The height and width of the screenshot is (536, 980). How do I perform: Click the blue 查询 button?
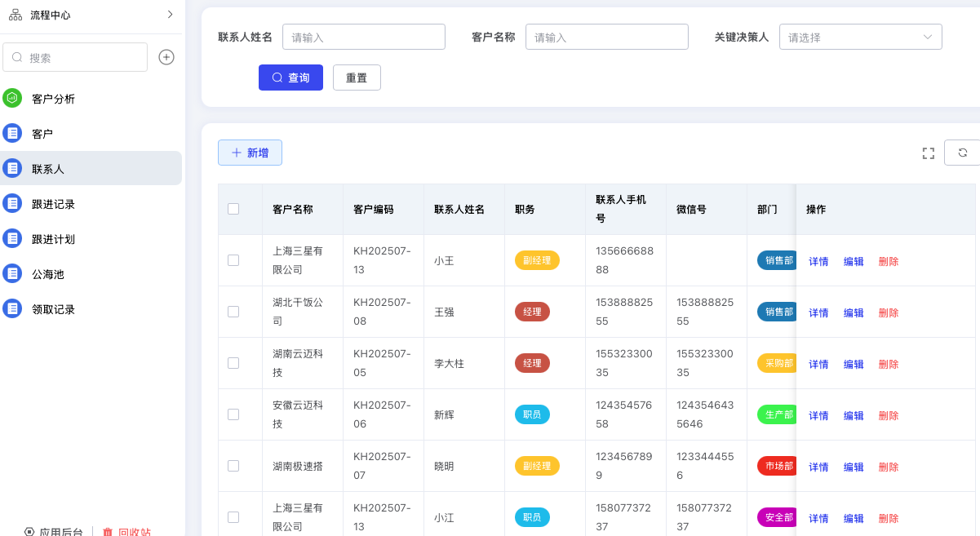click(x=290, y=78)
